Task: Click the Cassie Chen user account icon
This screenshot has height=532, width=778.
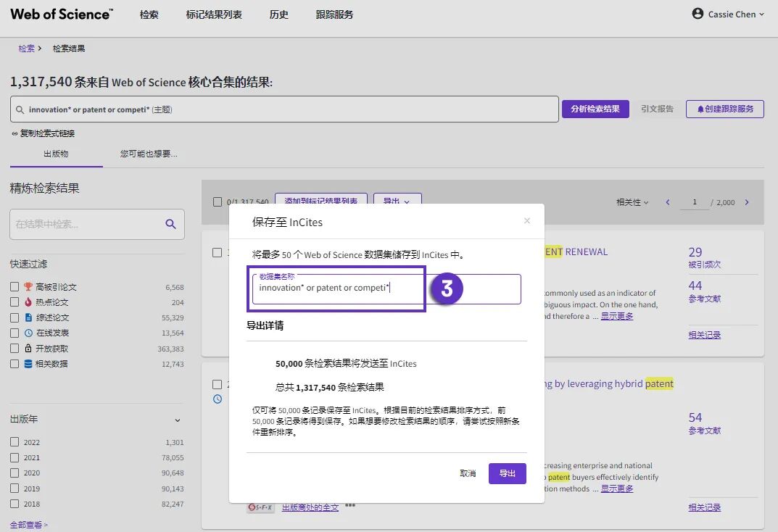Action: (x=697, y=13)
